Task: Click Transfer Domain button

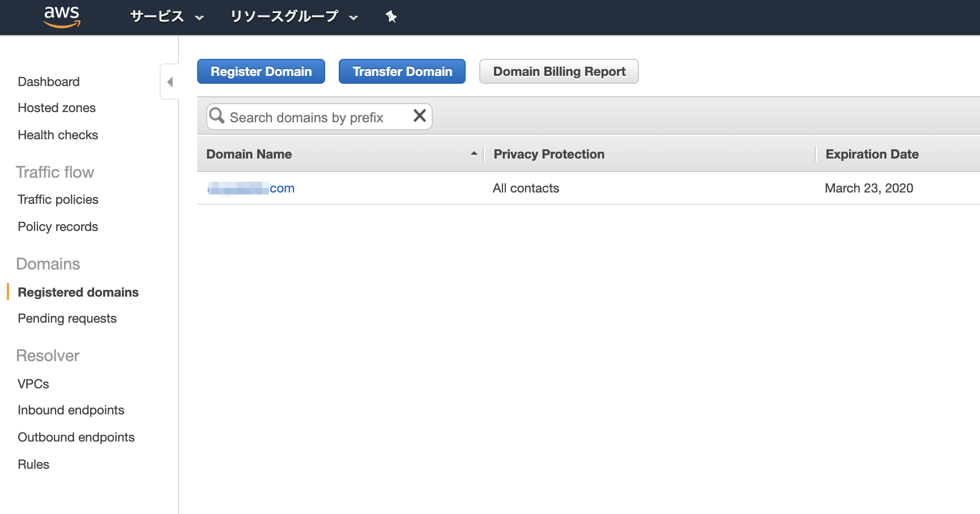Action: (402, 71)
